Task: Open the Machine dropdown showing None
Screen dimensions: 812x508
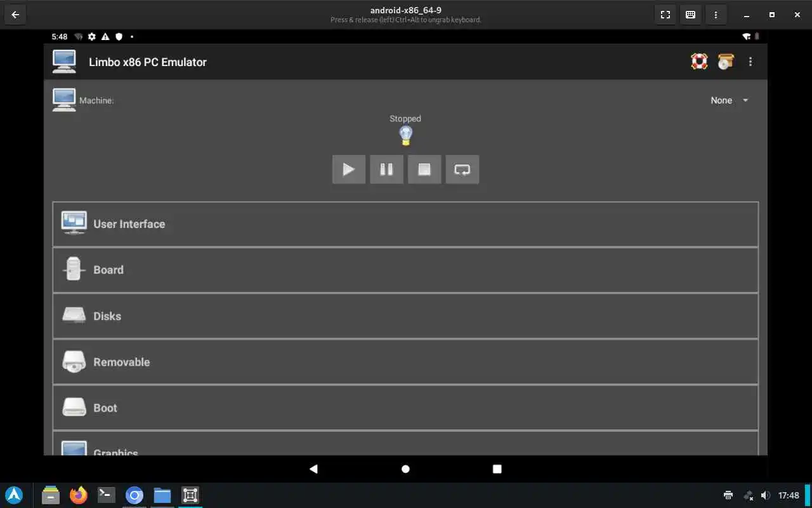Action: coord(730,100)
